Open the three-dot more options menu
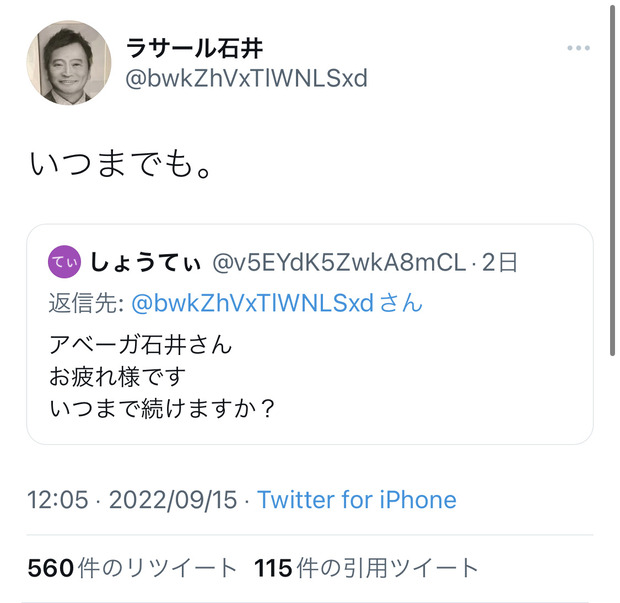This screenshot has width=620, height=603. 578,48
